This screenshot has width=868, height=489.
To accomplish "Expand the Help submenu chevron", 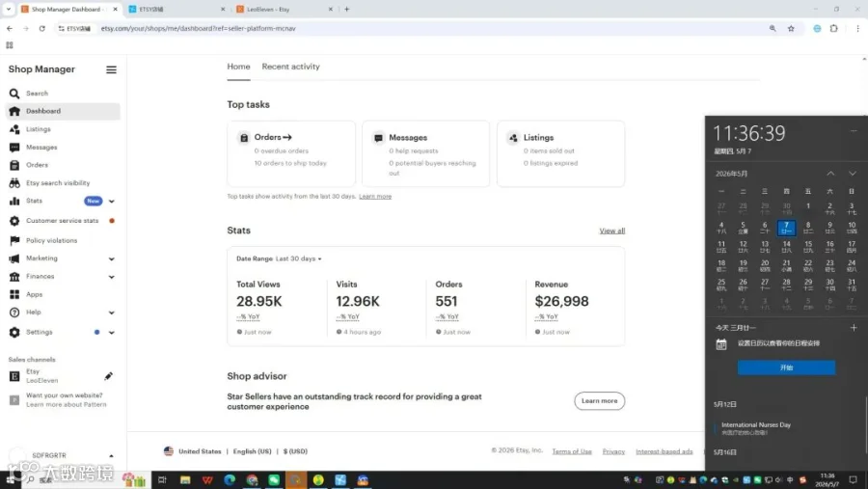I will click(x=111, y=312).
